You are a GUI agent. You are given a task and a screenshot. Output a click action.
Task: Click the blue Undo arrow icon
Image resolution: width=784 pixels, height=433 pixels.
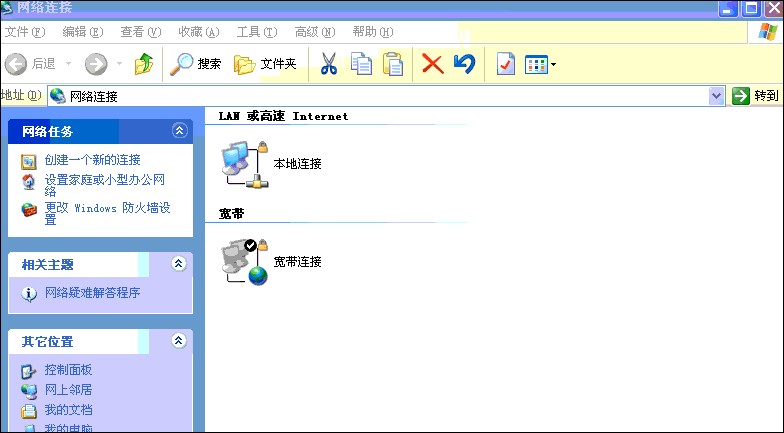(x=464, y=64)
